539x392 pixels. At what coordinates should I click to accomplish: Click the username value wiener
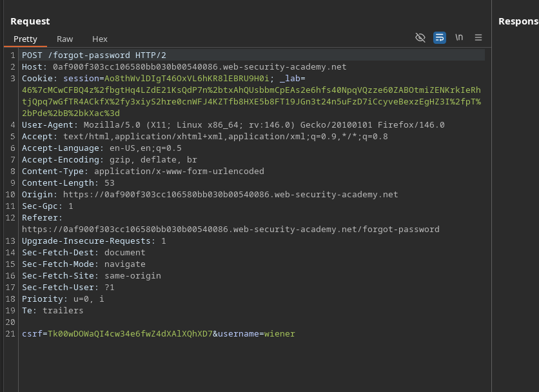click(279, 334)
